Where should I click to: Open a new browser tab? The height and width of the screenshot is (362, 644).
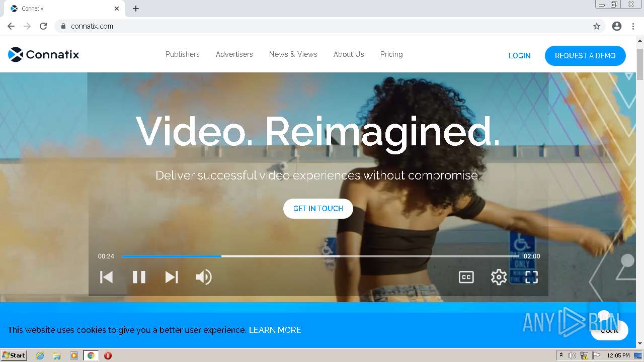[x=136, y=9]
